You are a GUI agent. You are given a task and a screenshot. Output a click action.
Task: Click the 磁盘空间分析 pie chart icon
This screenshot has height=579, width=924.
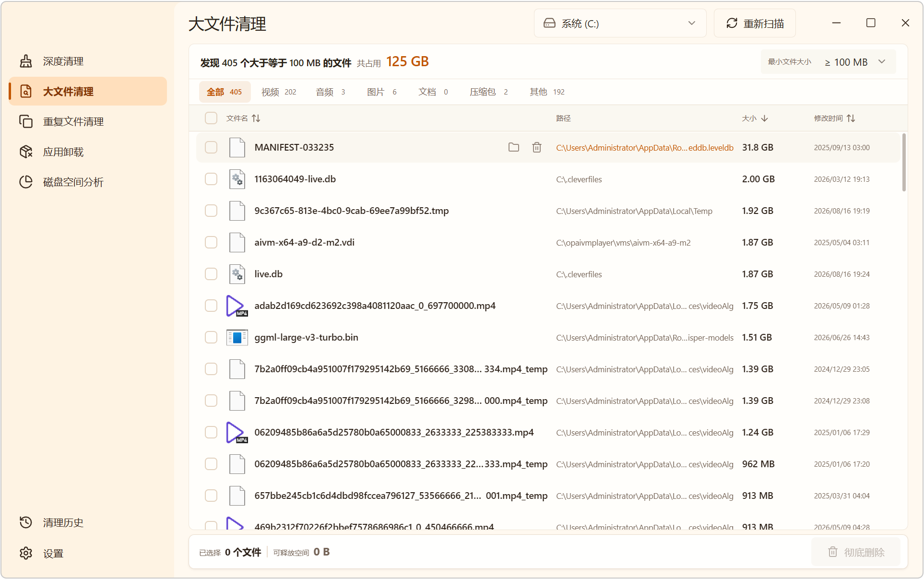(x=26, y=182)
